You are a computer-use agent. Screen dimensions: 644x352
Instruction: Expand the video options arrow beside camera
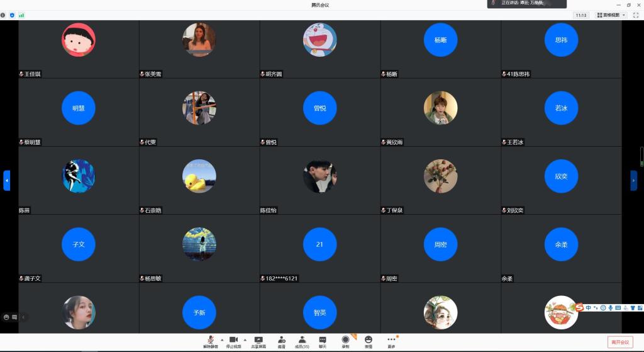click(x=243, y=339)
